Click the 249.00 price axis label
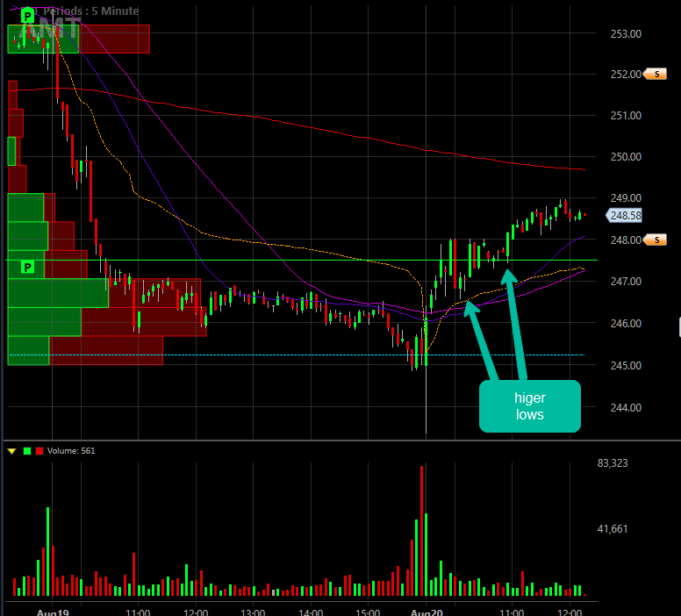Screen dimensions: 681x616 (x=626, y=198)
